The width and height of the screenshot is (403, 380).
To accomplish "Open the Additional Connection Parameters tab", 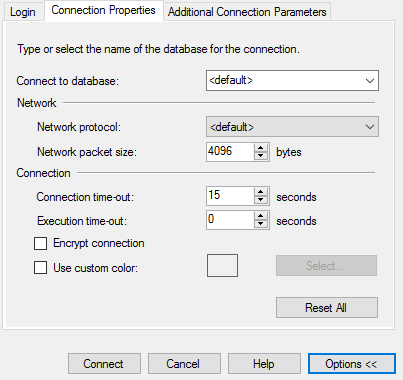I will 247,12.
